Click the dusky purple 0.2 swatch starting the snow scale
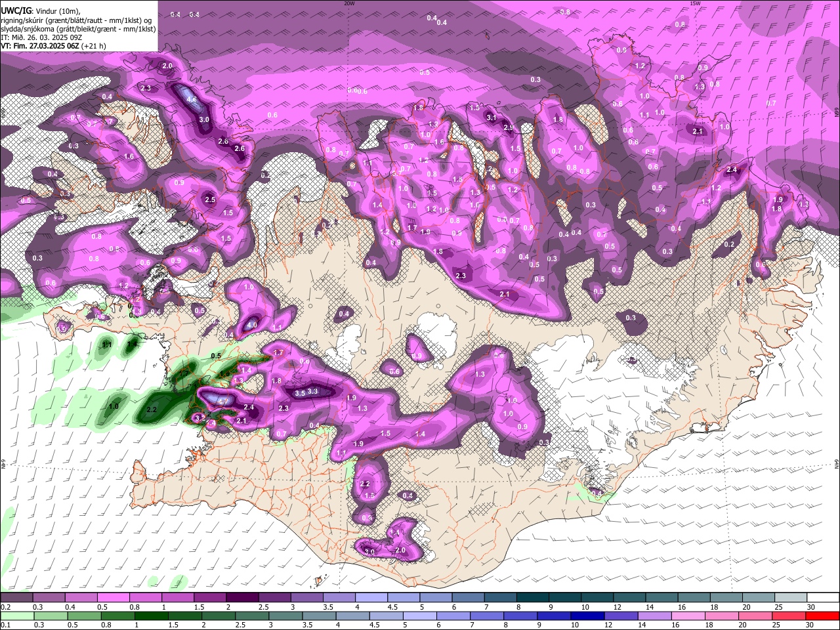840x630 pixels. point(16,598)
